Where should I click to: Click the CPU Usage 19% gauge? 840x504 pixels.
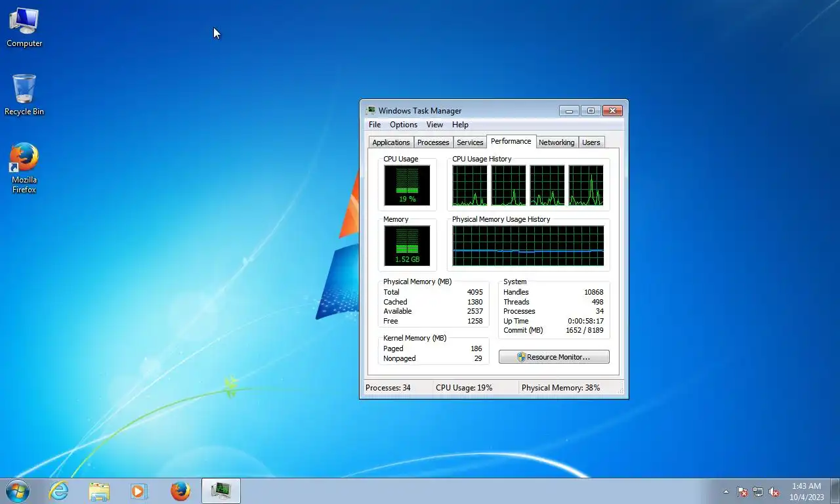(407, 185)
